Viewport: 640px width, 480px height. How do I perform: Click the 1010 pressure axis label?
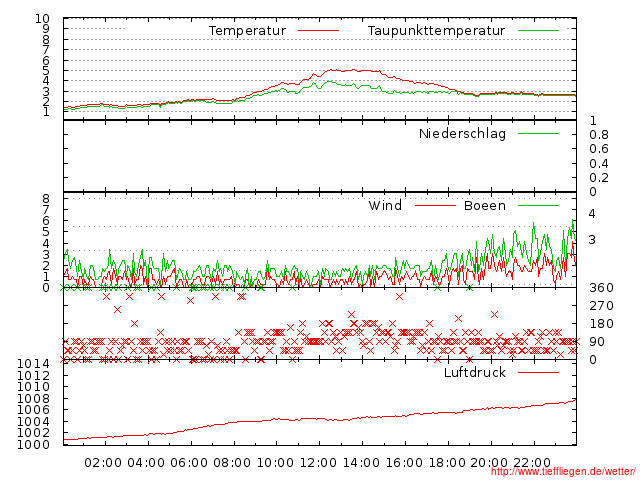tap(33, 387)
